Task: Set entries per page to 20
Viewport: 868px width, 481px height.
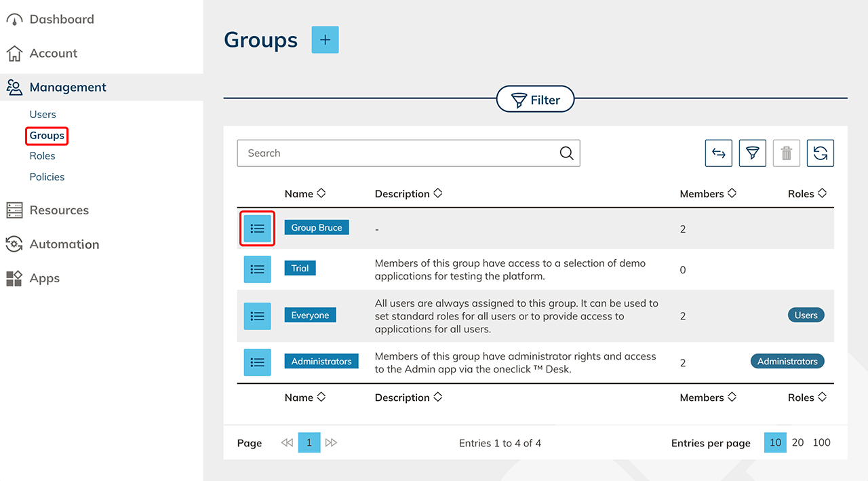Action: pos(797,442)
